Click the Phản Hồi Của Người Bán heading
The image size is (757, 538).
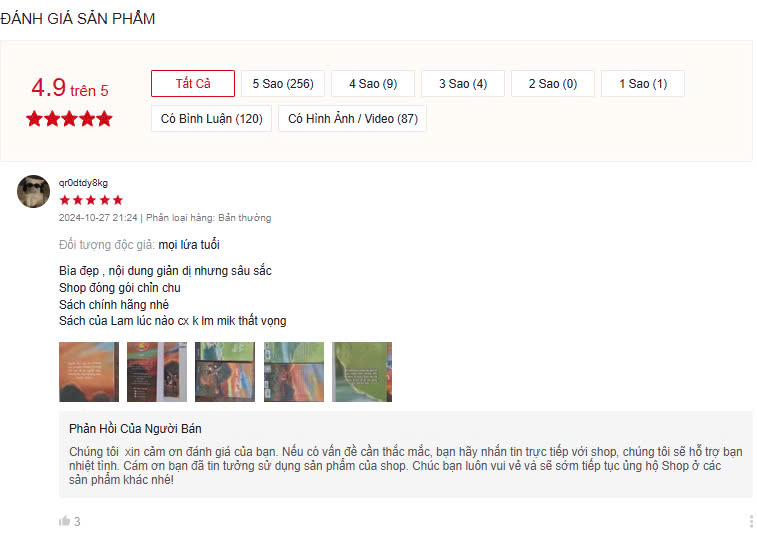pyautogui.click(x=135, y=428)
